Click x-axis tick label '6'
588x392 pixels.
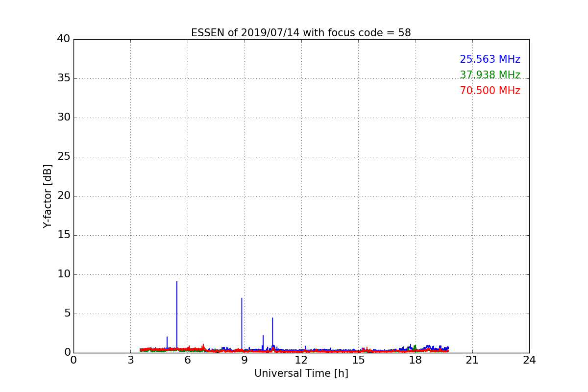(x=188, y=360)
